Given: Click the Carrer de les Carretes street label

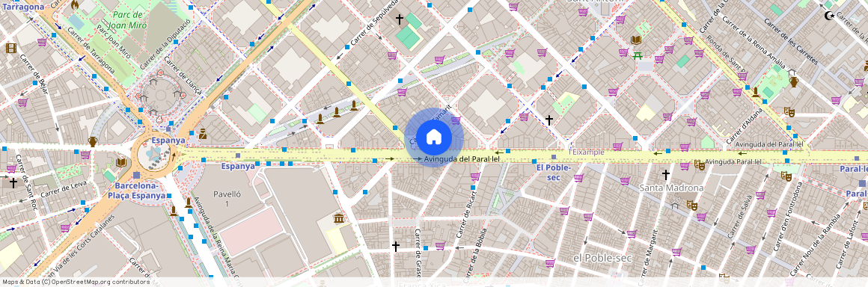Looking at the screenshot, I should (x=790, y=41).
